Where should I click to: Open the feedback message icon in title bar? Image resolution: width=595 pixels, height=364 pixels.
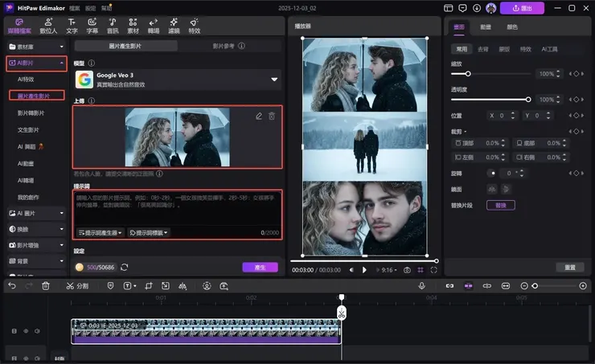[462, 8]
